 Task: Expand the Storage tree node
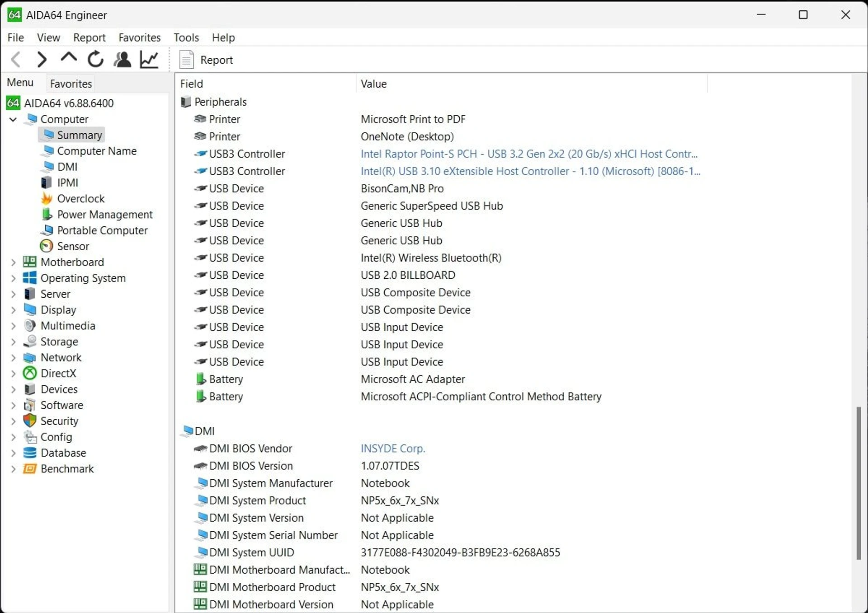coord(13,342)
